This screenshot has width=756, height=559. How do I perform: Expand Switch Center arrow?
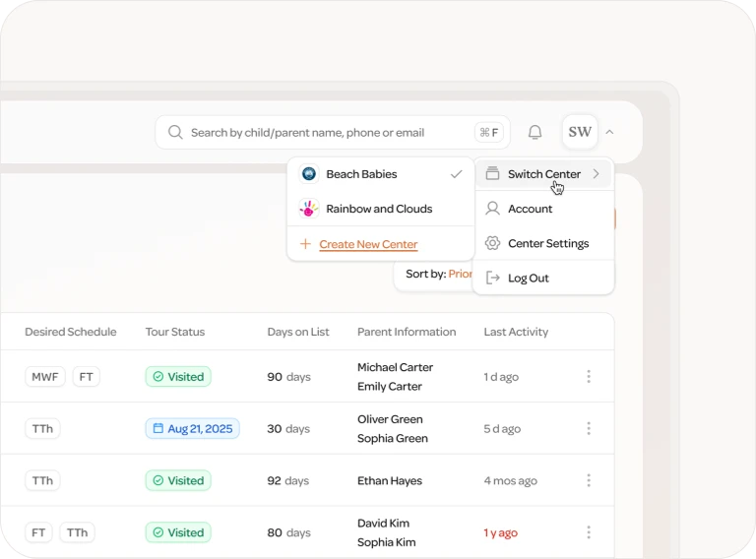coord(597,174)
